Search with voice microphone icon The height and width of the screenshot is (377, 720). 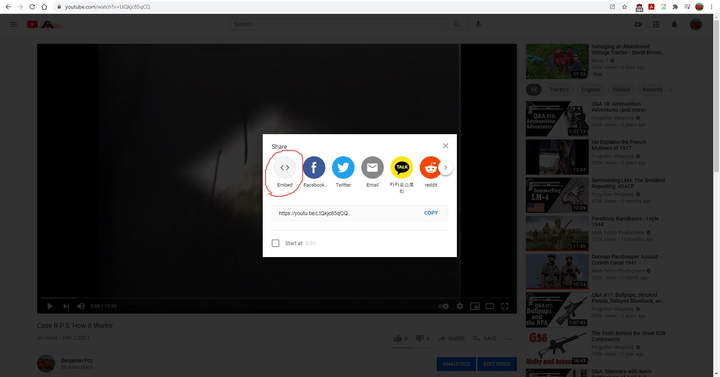tap(478, 24)
